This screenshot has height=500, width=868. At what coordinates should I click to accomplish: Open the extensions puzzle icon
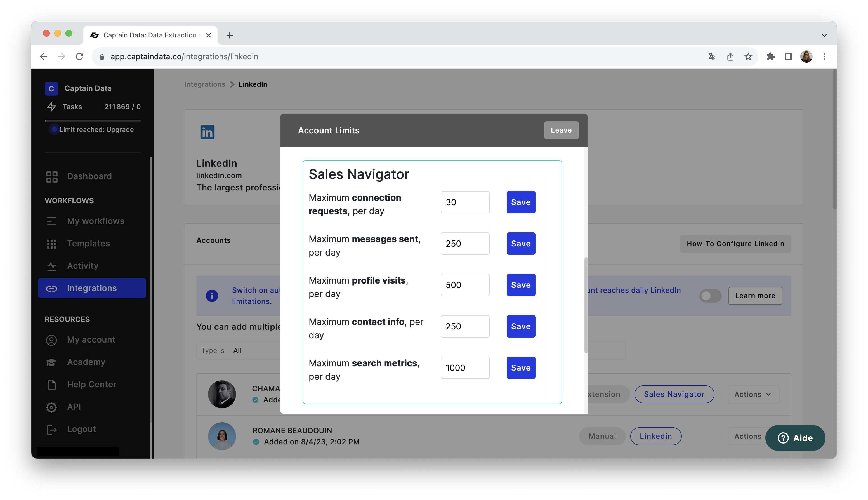click(x=770, y=56)
